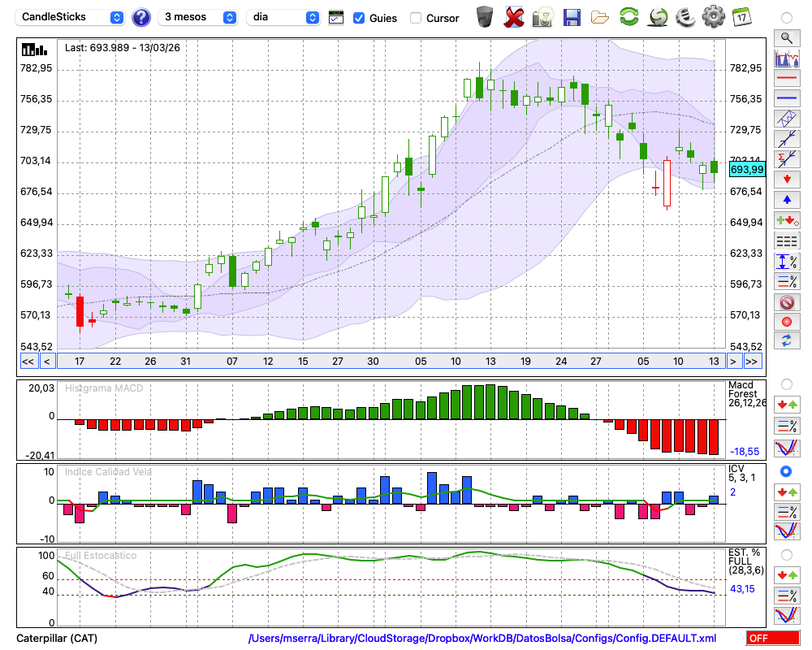Click the red X delete icon
This screenshot has width=812, height=650.
pyautogui.click(x=514, y=17)
